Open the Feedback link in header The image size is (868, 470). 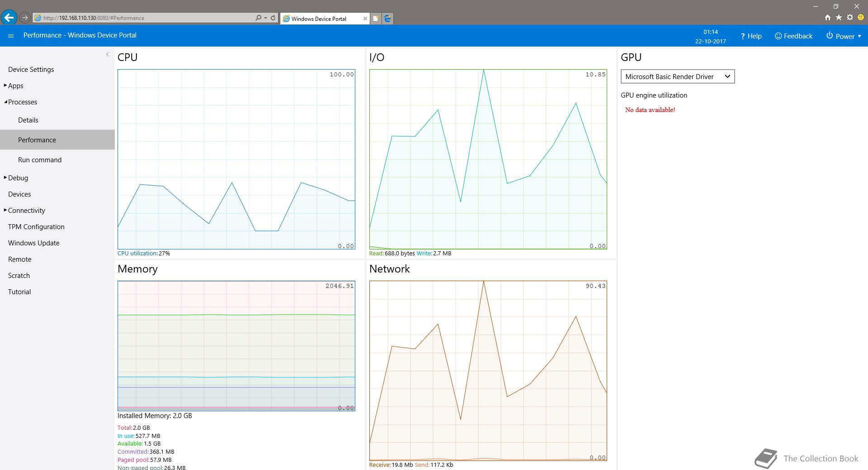[793, 36]
